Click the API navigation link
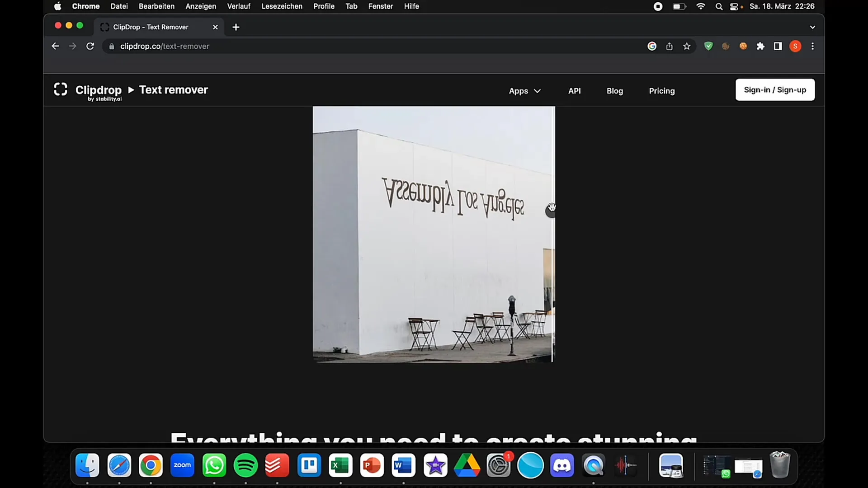868x488 pixels. [574, 90]
